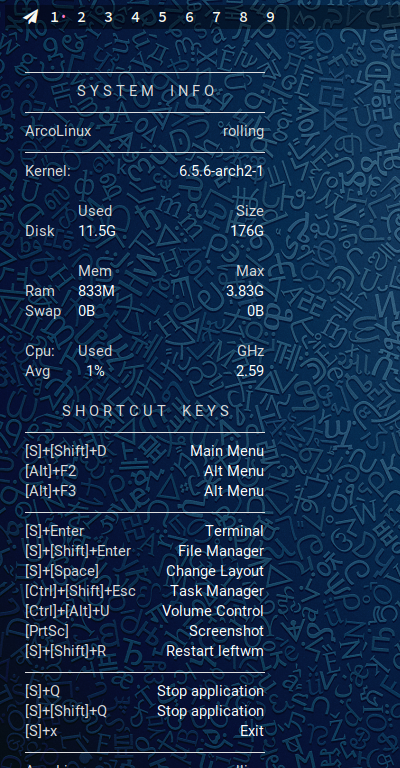
Task: Click the Screenshot label
Action: click(227, 631)
